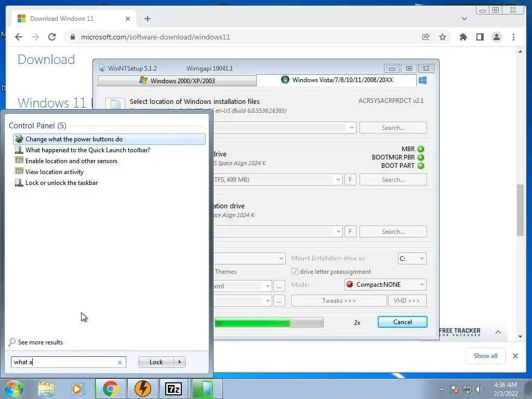
Task: Select the Windows Vista/7/8/10/11/2008/20XX tab
Action: [337, 80]
